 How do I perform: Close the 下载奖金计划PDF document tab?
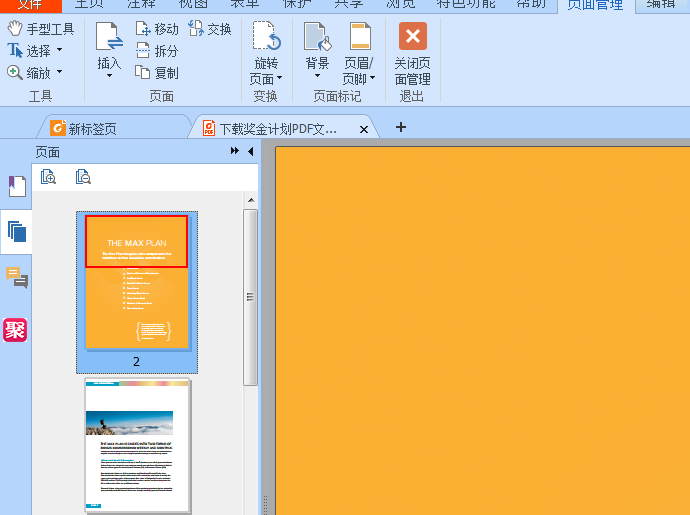pos(364,129)
